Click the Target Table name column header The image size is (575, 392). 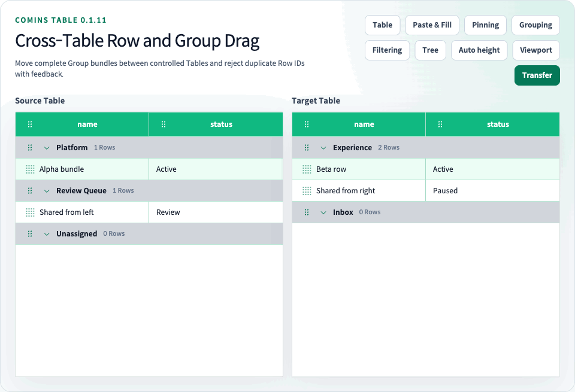pos(359,124)
